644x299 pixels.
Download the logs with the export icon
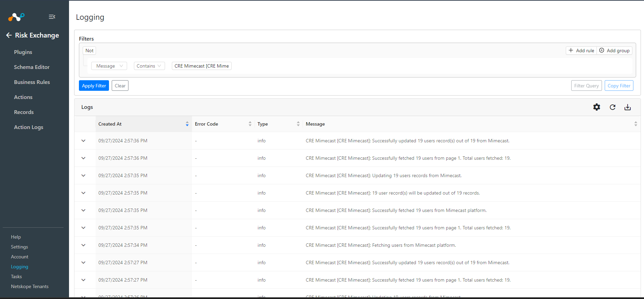628,107
